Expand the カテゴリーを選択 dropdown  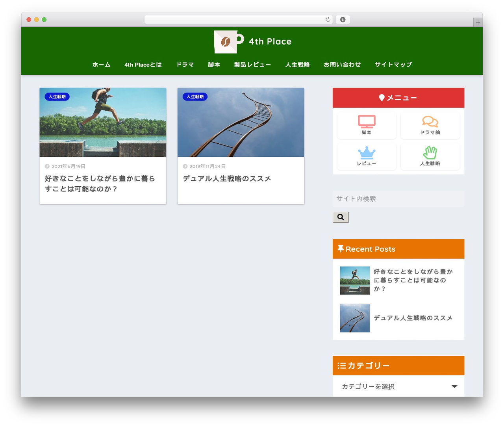(x=398, y=386)
